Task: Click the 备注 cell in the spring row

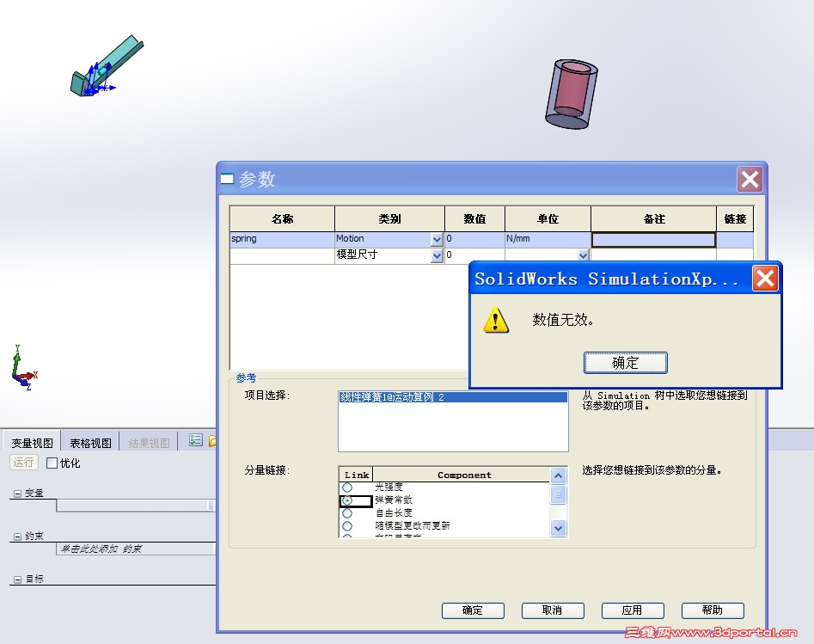Action: (653, 239)
